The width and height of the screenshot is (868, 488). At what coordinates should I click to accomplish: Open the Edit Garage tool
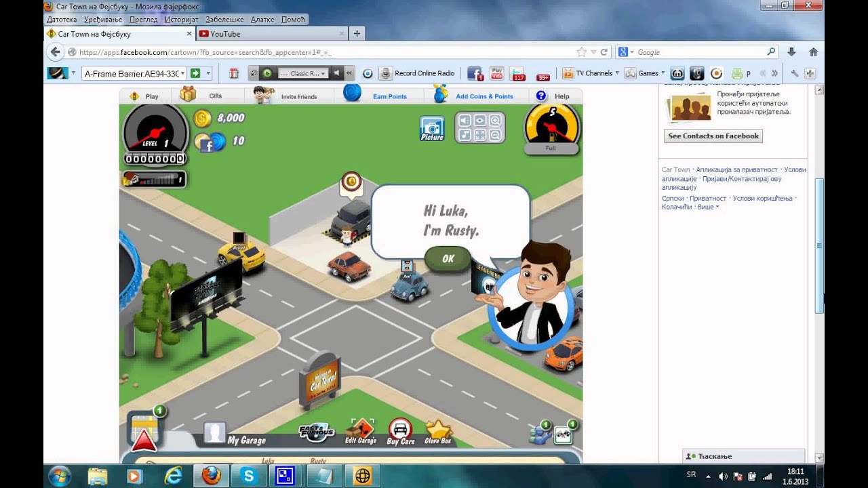361,432
